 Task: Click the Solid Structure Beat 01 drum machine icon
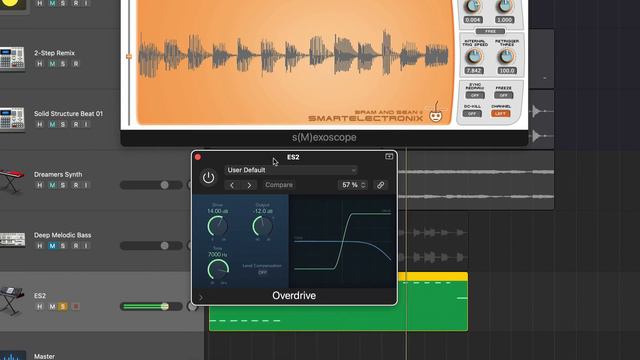pos(12,120)
